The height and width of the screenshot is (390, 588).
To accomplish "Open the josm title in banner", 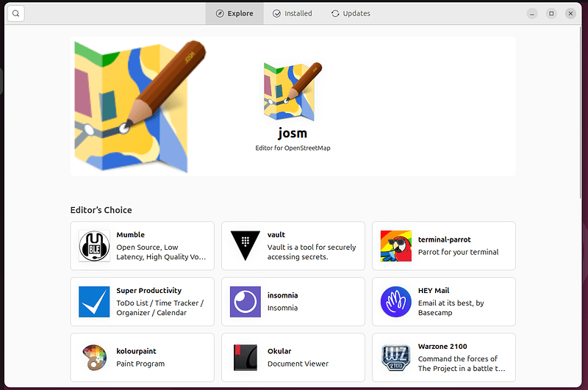I will 293,133.
